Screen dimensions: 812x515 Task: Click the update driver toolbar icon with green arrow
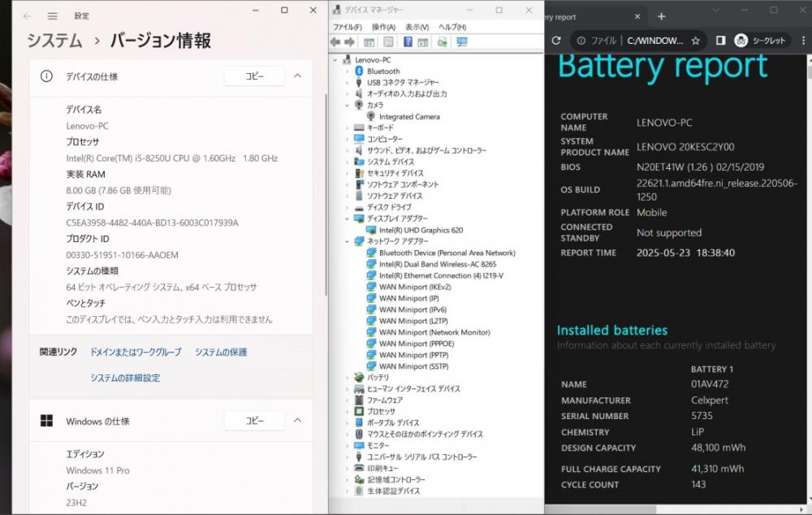(x=443, y=42)
